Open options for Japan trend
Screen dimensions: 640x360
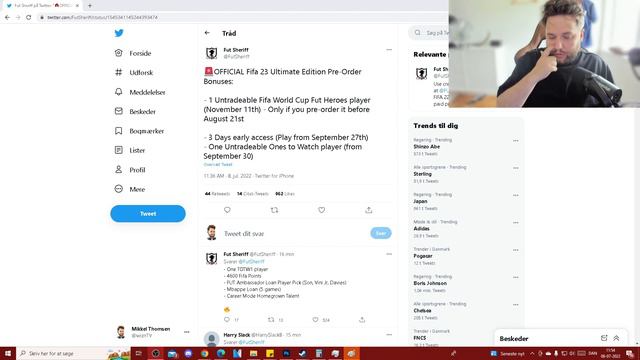click(x=516, y=196)
